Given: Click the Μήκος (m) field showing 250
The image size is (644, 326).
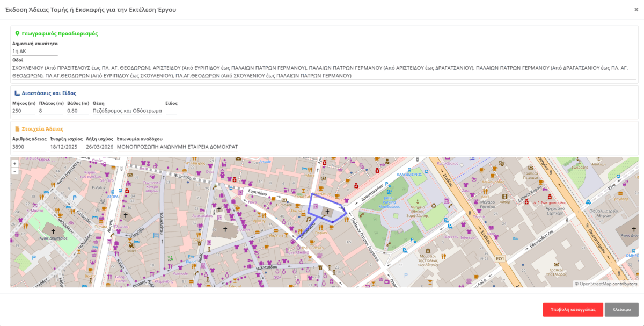Looking at the screenshot, I should 24,111.
